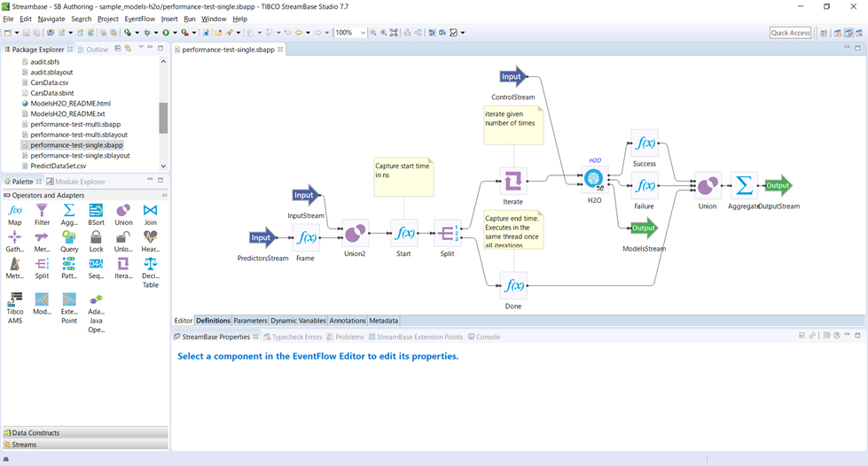The height and width of the screenshot is (466, 868).
Task: Select the ControlStream input on the canvas
Action: (x=513, y=77)
